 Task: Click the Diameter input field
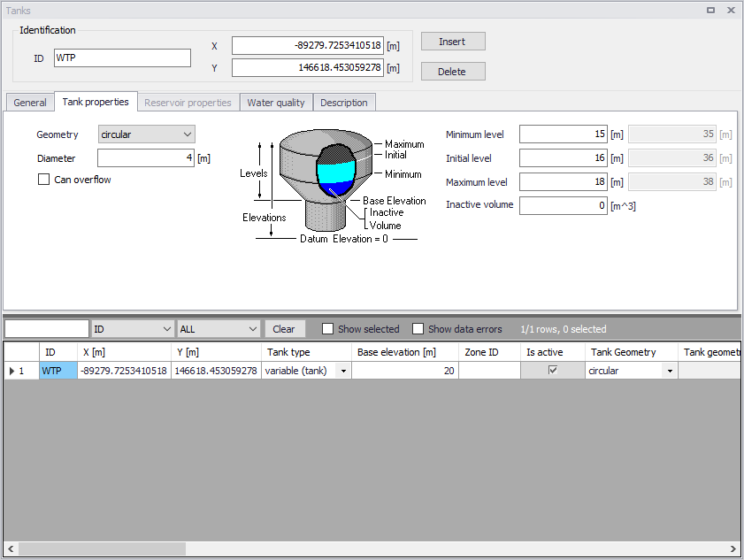point(146,157)
